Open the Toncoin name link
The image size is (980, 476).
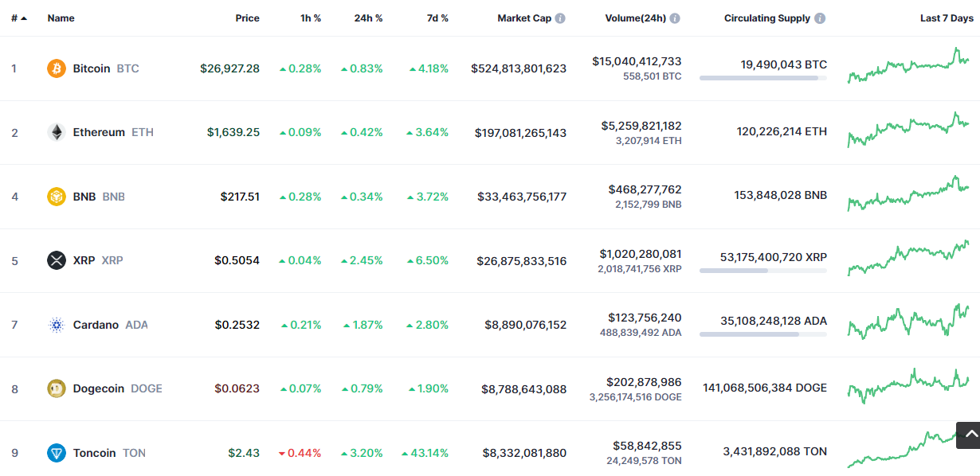coord(94,453)
